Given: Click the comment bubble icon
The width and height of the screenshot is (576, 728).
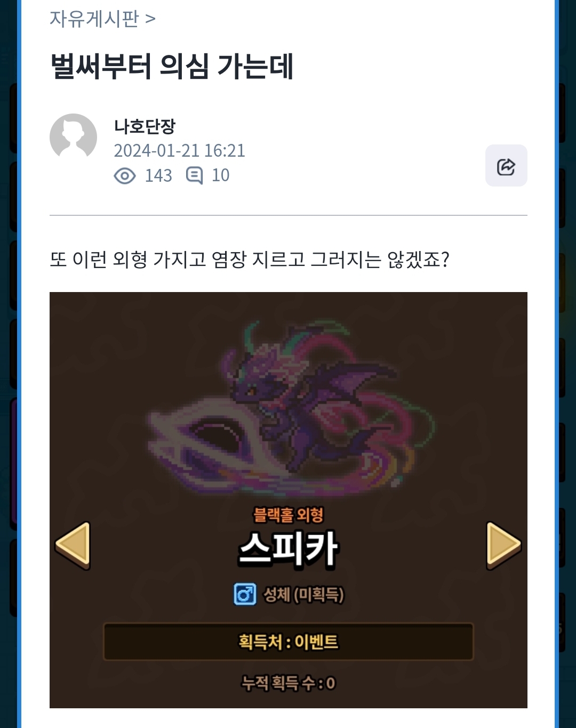Looking at the screenshot, I should point(195,175).
